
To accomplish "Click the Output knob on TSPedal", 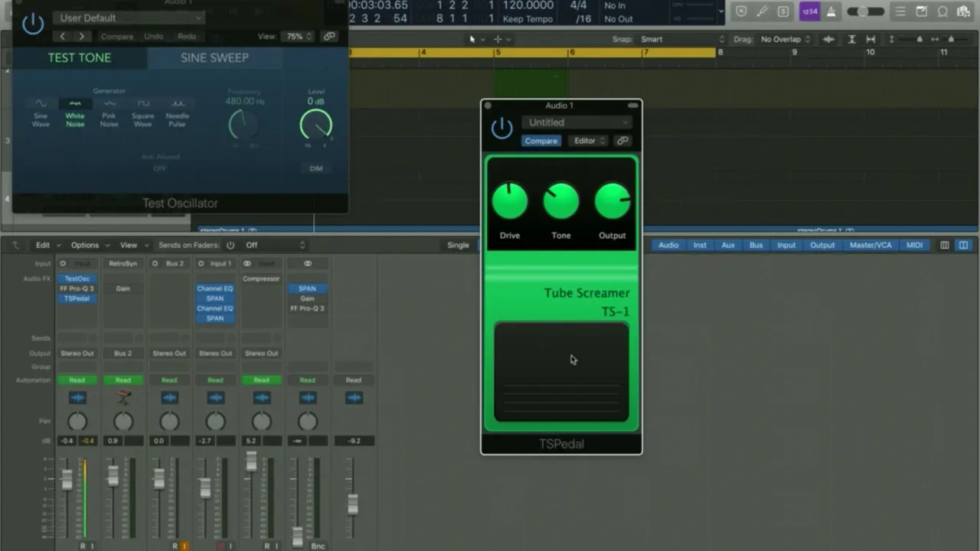I will [x=612, y=201].
